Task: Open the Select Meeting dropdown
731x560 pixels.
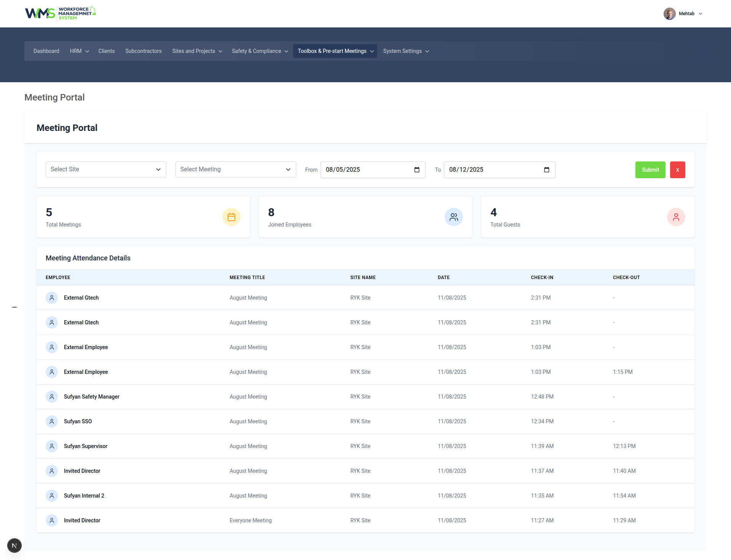Action: pyautogui.click(x=236, y=169)
